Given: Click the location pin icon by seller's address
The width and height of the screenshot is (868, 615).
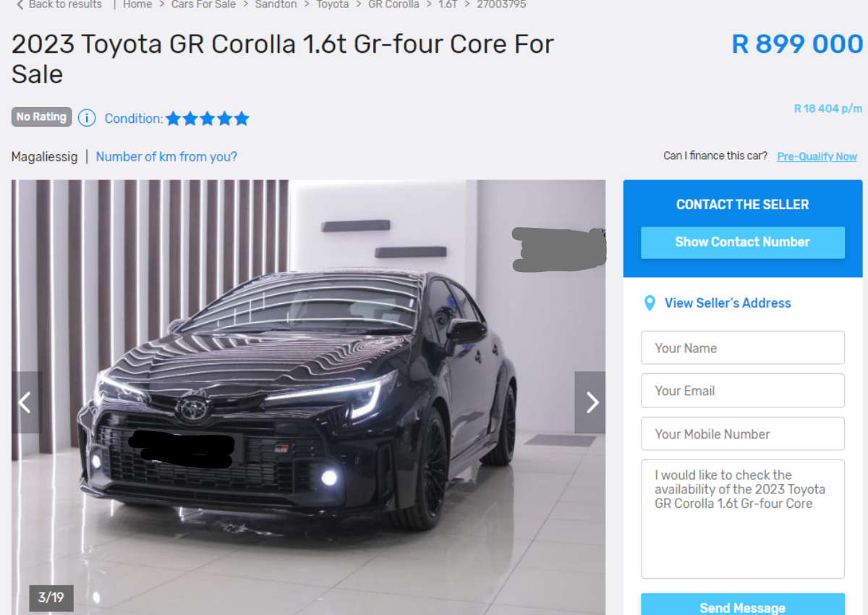Looking at the screenshot, I should click(650, 303).
